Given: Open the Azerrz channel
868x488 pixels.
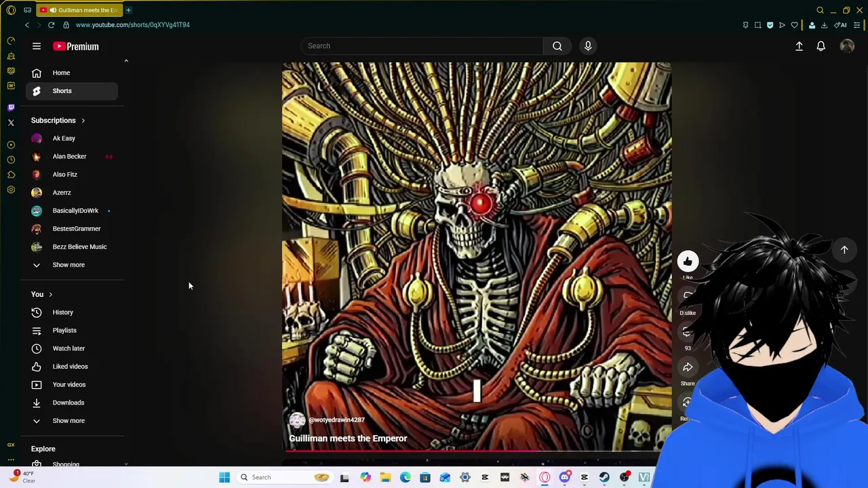Looking at the screenshot, I should tap(72, 192).
